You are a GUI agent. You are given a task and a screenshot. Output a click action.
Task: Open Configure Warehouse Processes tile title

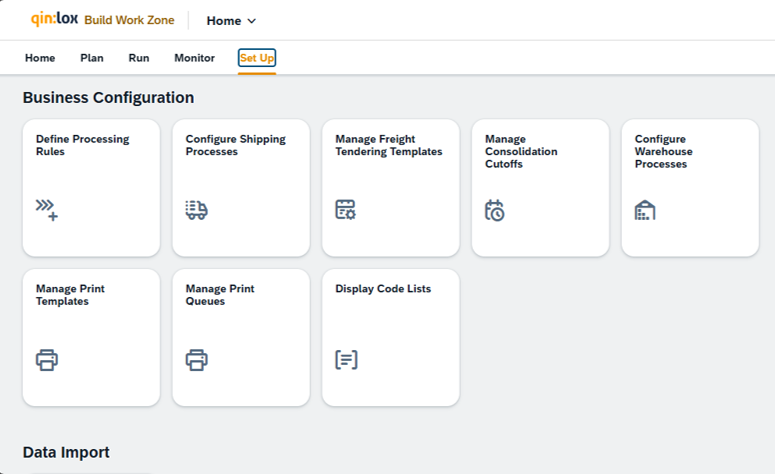pos(664,151)
